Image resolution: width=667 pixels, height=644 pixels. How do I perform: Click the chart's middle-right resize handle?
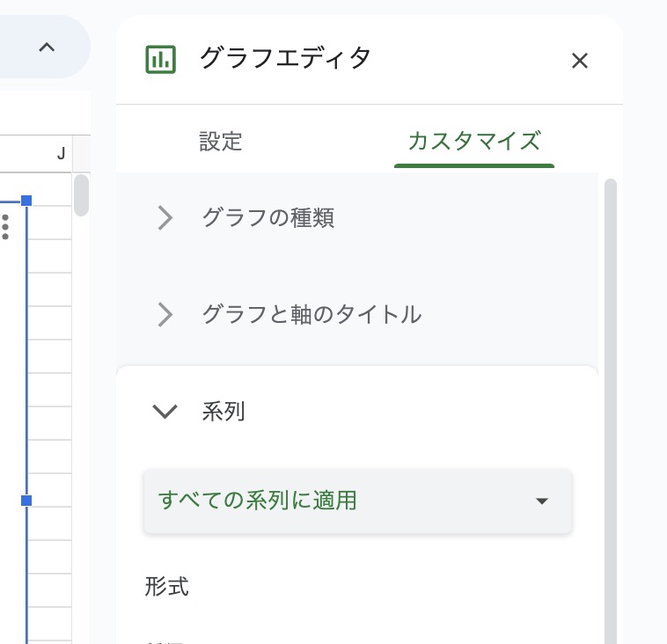(26, 501)
